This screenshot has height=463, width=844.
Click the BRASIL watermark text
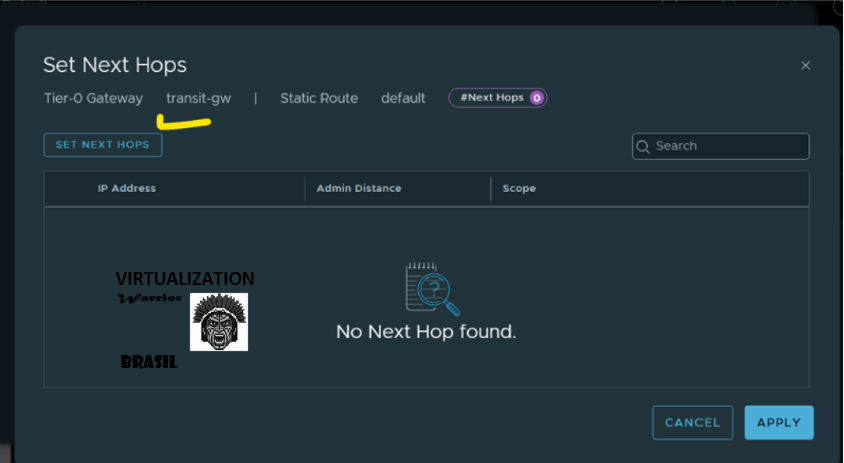148,362
